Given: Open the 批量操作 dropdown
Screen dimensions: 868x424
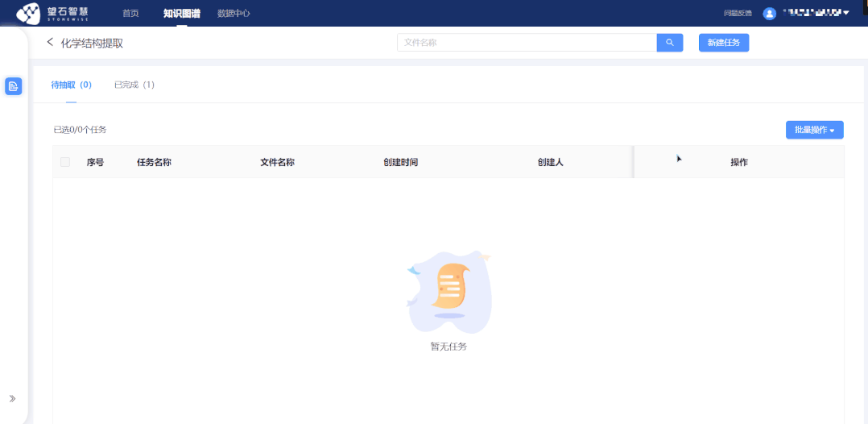Looking at the screenshot, I should 814,130.
